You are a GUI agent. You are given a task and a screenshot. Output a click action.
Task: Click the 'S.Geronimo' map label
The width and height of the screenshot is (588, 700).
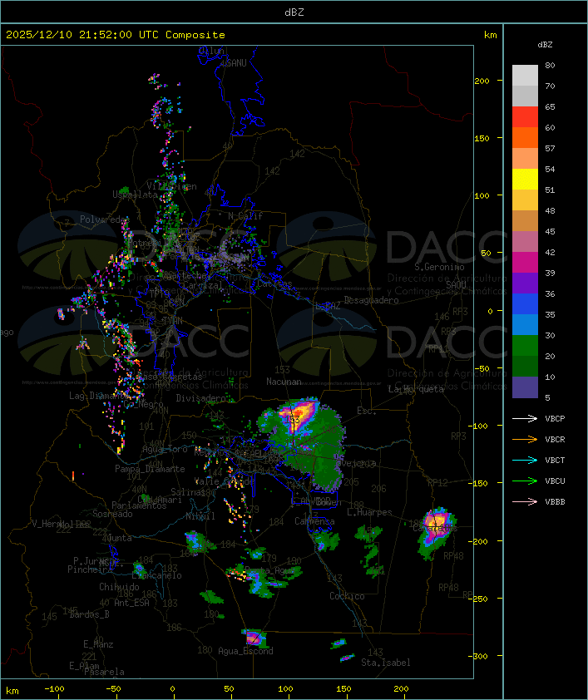pos(439,267)
